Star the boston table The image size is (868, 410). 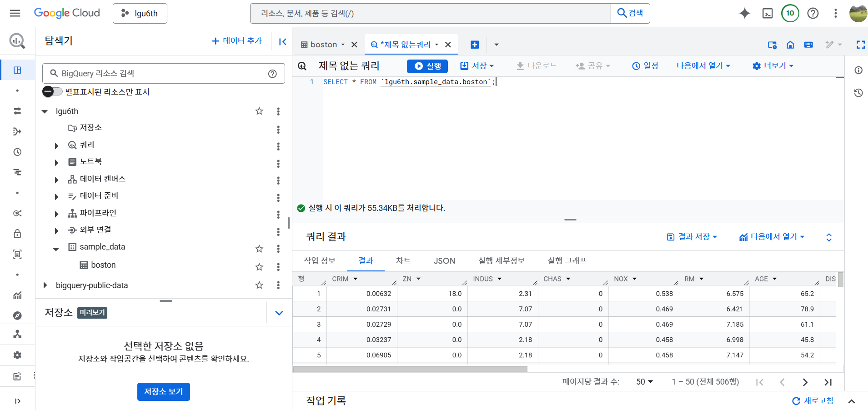click(x=259, y=267)
